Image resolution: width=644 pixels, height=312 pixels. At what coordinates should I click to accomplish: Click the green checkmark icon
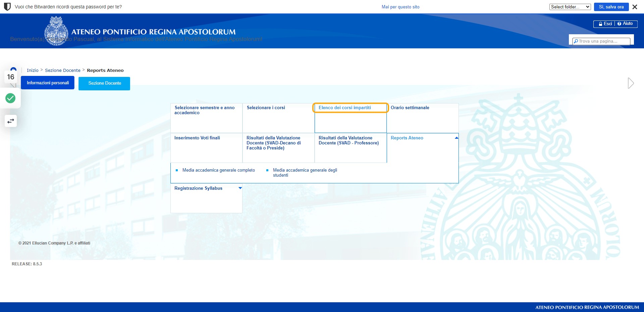[10, 98]
